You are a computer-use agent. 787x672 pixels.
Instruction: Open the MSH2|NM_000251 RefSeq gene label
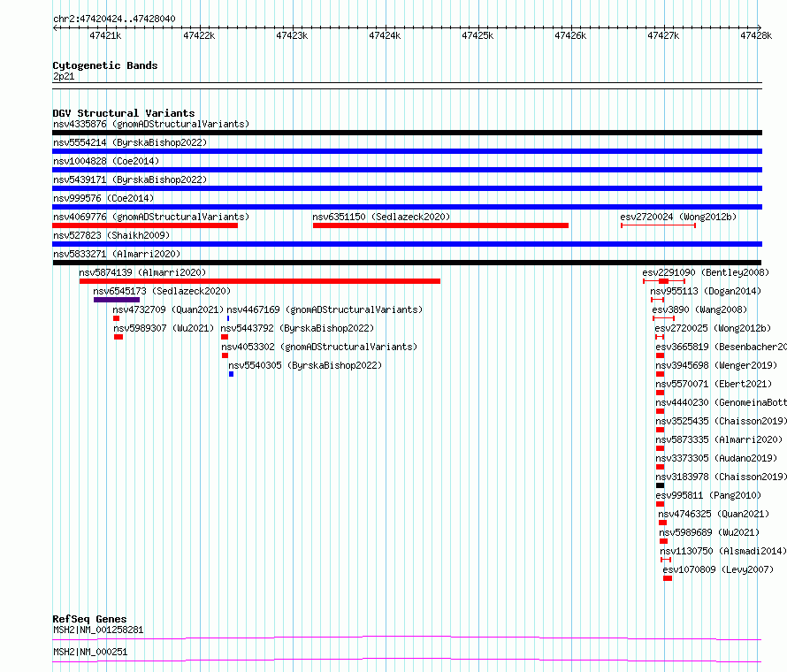(x=90, y=652)
